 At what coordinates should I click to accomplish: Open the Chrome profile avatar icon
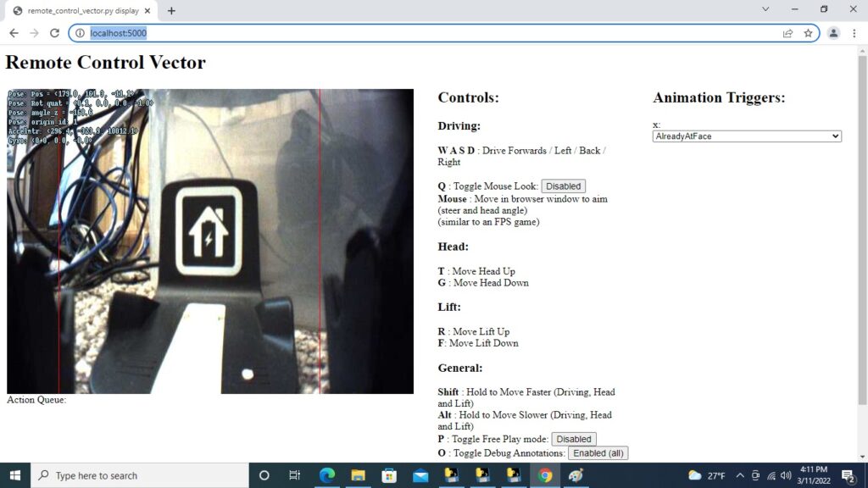coord(832,33)
